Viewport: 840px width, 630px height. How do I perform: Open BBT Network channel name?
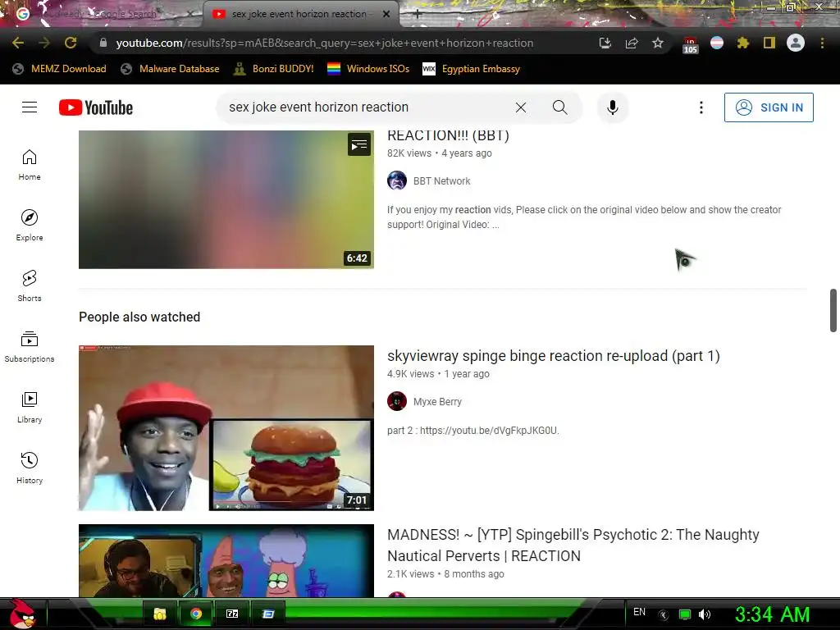[x=441, y=181]
